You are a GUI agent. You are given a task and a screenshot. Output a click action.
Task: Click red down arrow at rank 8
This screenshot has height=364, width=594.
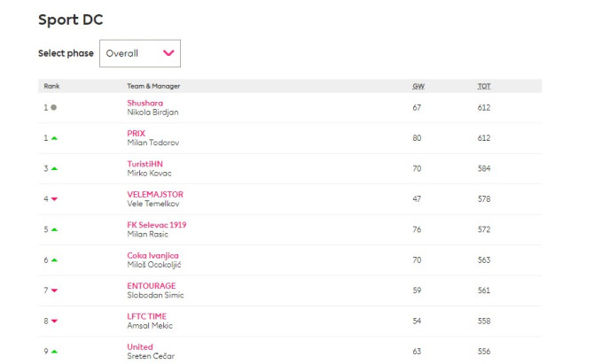[x=54, y=321]
